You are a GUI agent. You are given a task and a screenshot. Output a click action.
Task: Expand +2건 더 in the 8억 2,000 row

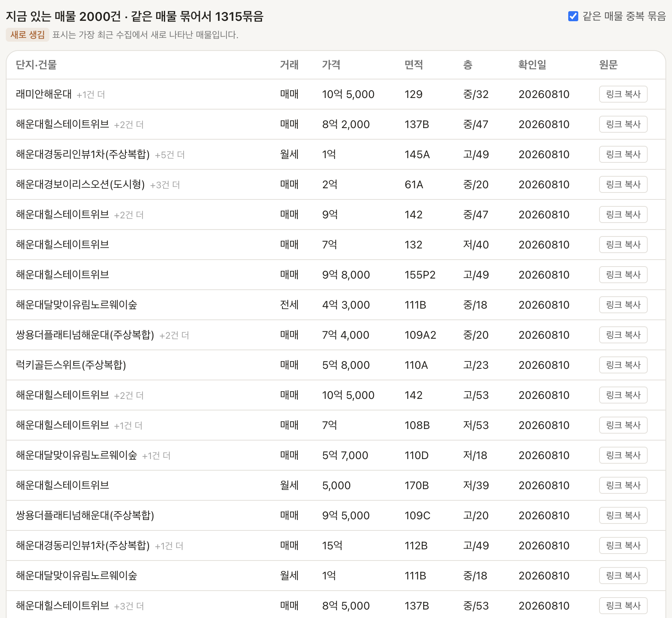tap(129, 125)
